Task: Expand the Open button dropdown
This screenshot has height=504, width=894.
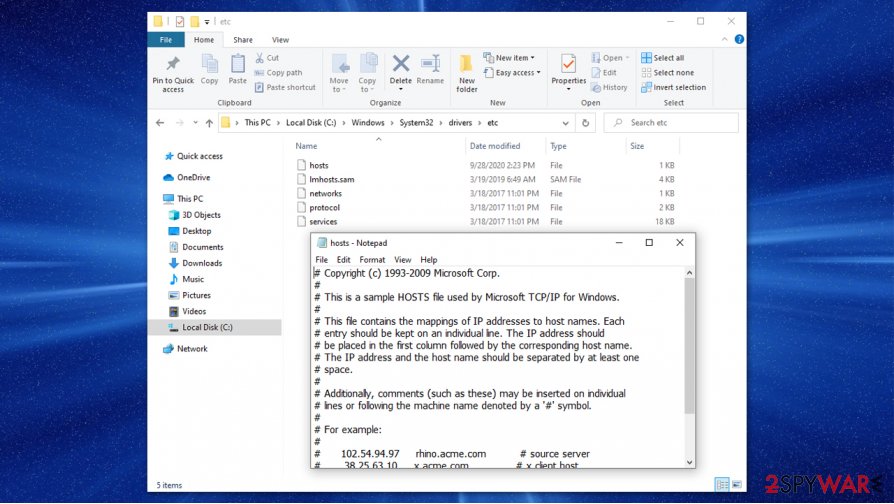Action: coord(627,58)
